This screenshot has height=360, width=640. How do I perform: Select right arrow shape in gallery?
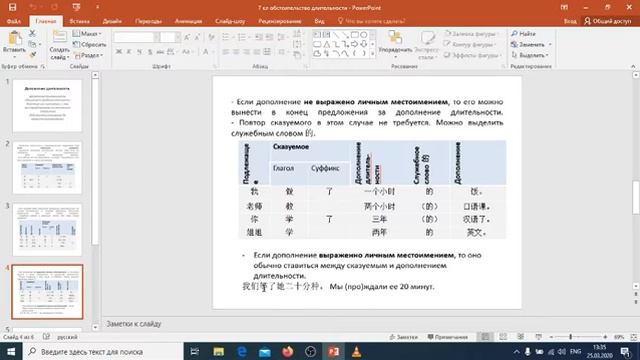(x=354, y=44)
